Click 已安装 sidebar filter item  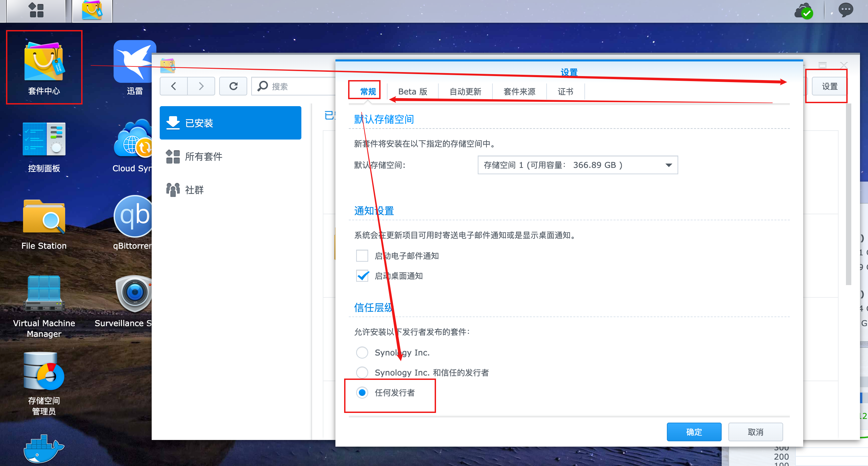point(230,122)
